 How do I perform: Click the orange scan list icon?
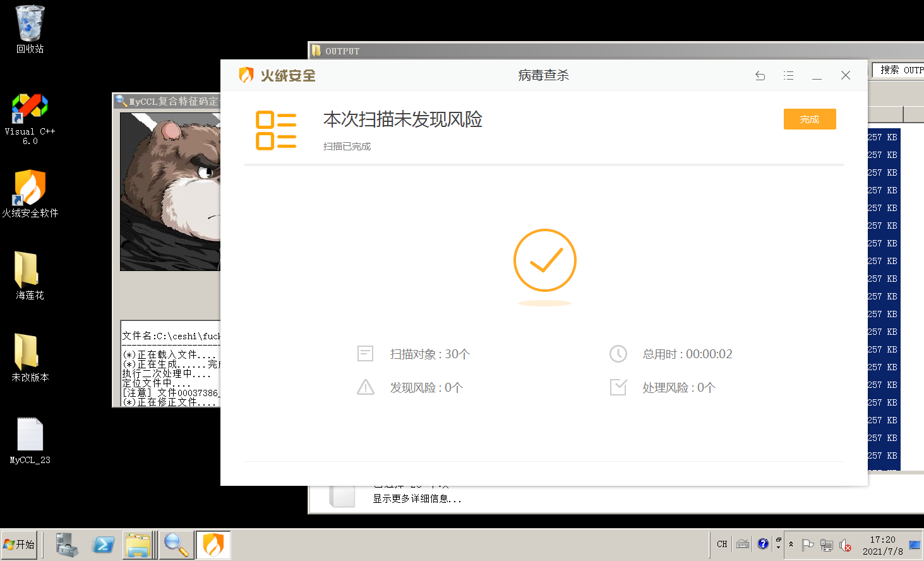click(276, 131)
